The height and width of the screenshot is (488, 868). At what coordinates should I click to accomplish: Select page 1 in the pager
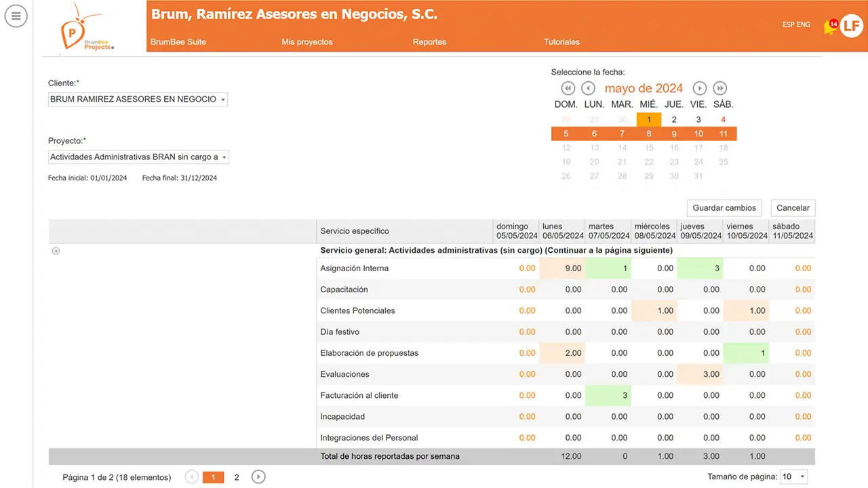(x=213, y=477)
